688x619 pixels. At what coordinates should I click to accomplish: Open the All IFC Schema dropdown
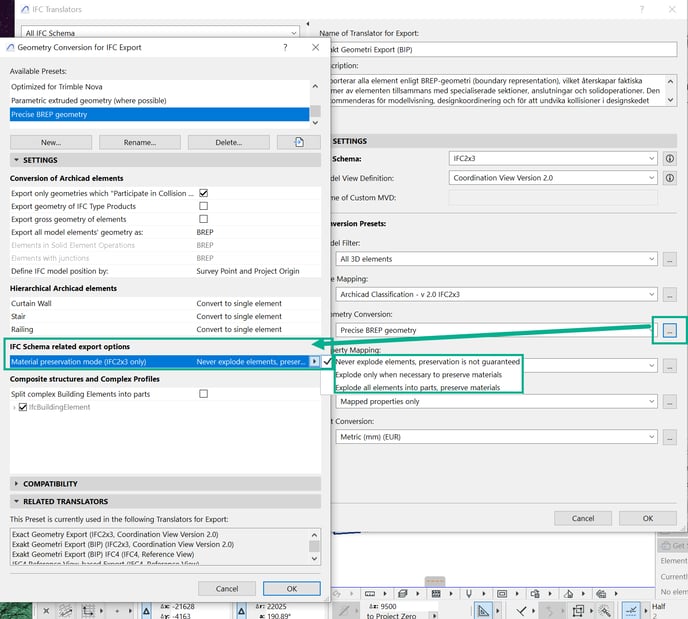point(161,33)
